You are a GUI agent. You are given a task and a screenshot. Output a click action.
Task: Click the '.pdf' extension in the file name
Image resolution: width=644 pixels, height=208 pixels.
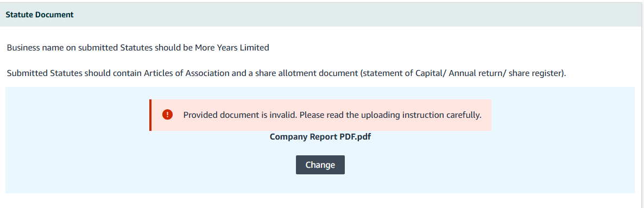coord(363,137)
